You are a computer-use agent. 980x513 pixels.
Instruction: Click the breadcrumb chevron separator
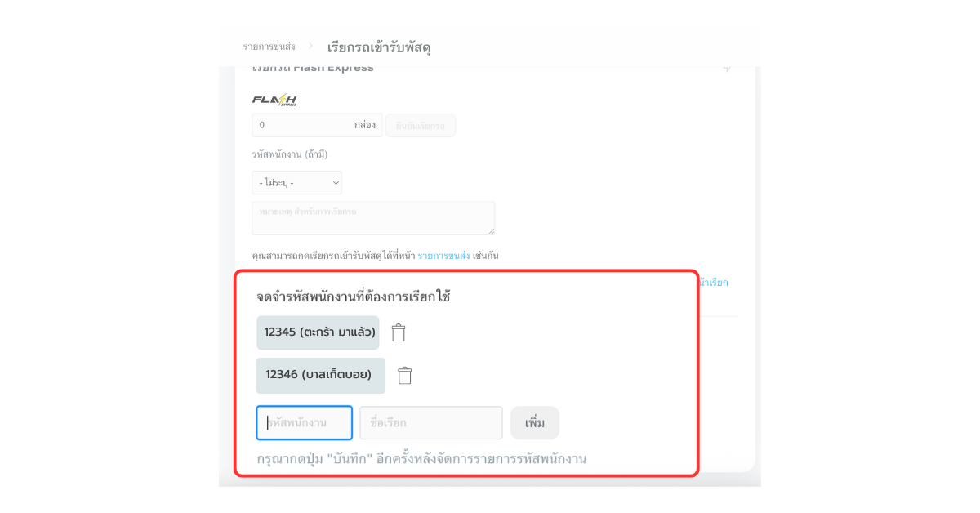(310, 47)
